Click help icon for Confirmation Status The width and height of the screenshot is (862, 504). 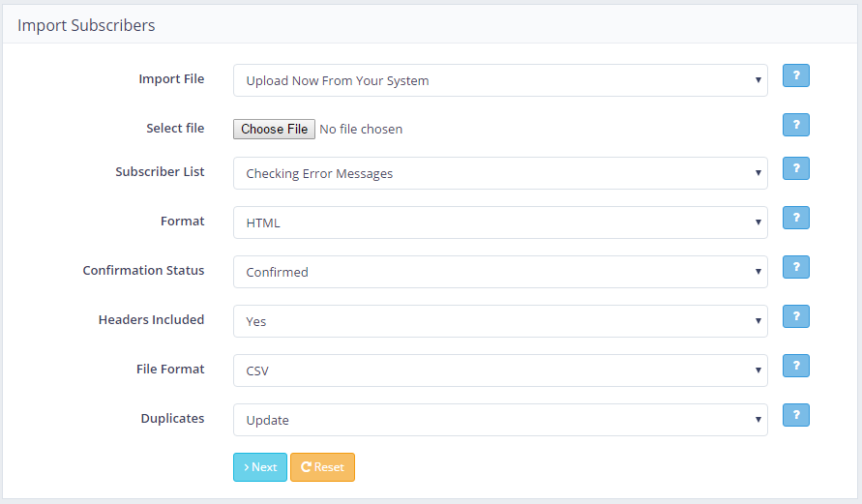[795, 267]
